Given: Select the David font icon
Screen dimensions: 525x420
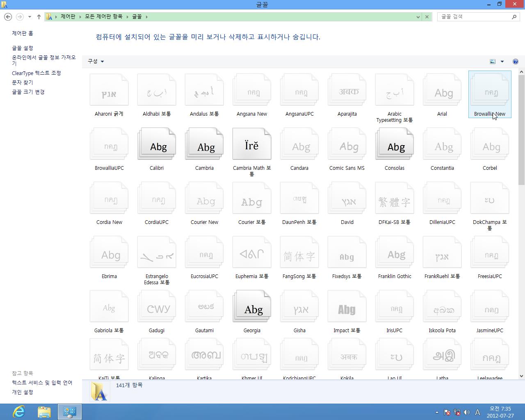Looking at the screenshot, I should 347,199.
